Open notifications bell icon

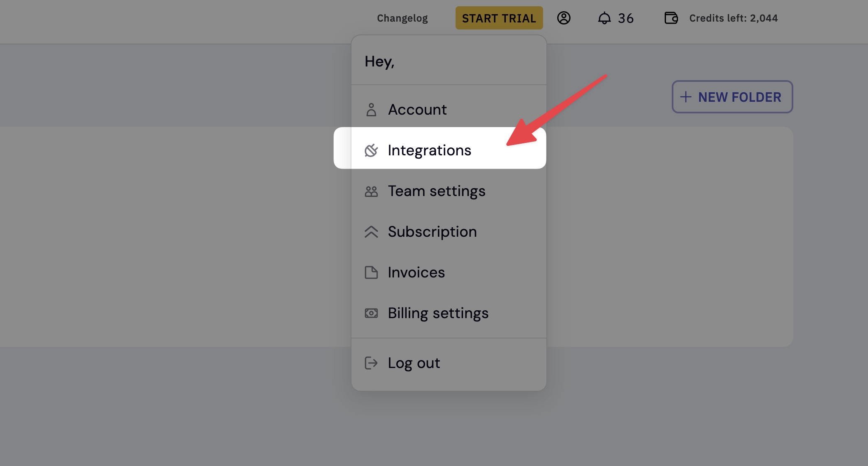coord(604,18)
